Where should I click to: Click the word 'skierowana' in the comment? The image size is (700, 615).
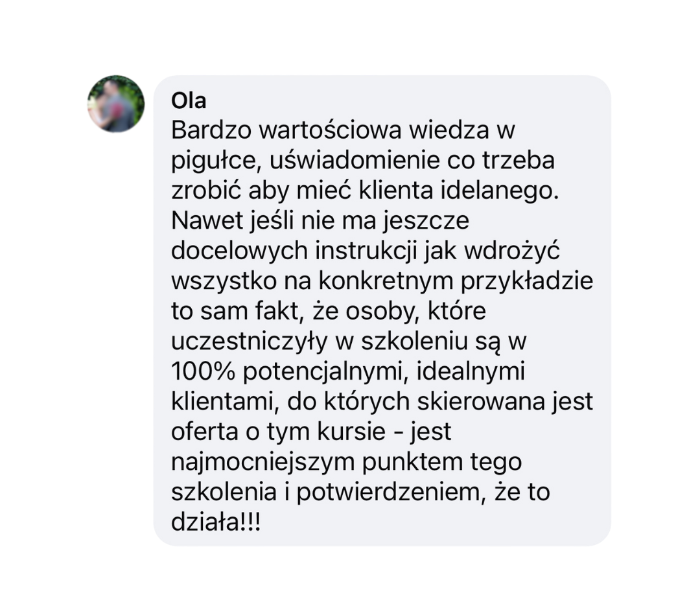tap(481, 401)
